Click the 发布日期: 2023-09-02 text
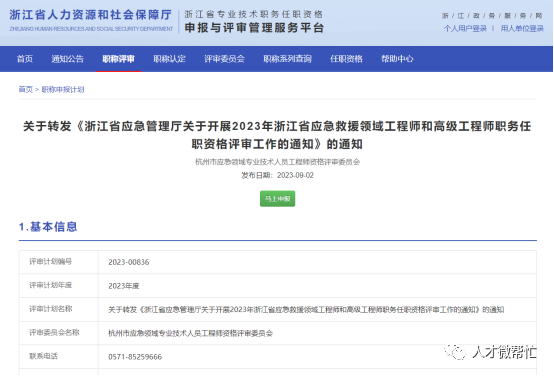Screen dimensions: 554x376 coord(277,176)
